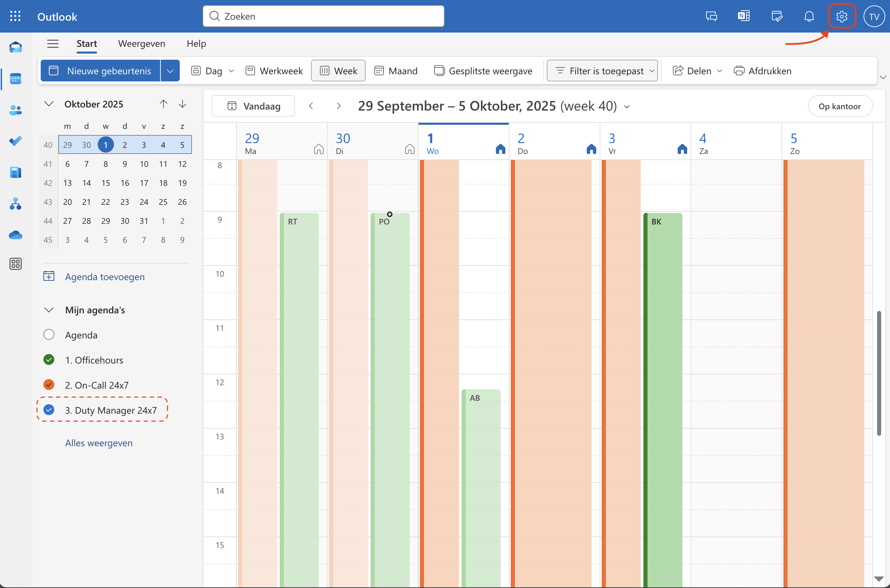890x588 pixels.
Task: Click the Zoeken search field
Action: tap(323, 16)
